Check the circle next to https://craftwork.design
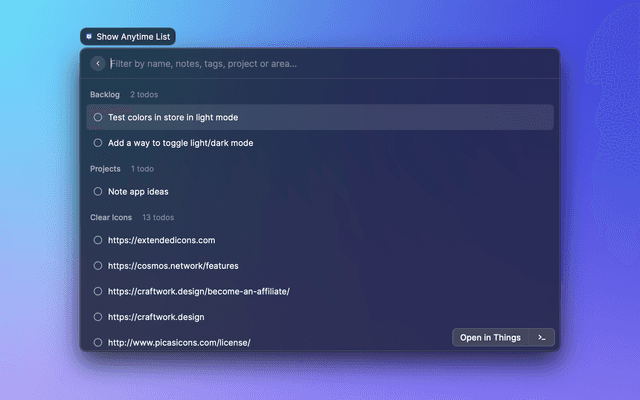Image resolution: width=640 pixels, height=400 pixels. pos(98,317)
